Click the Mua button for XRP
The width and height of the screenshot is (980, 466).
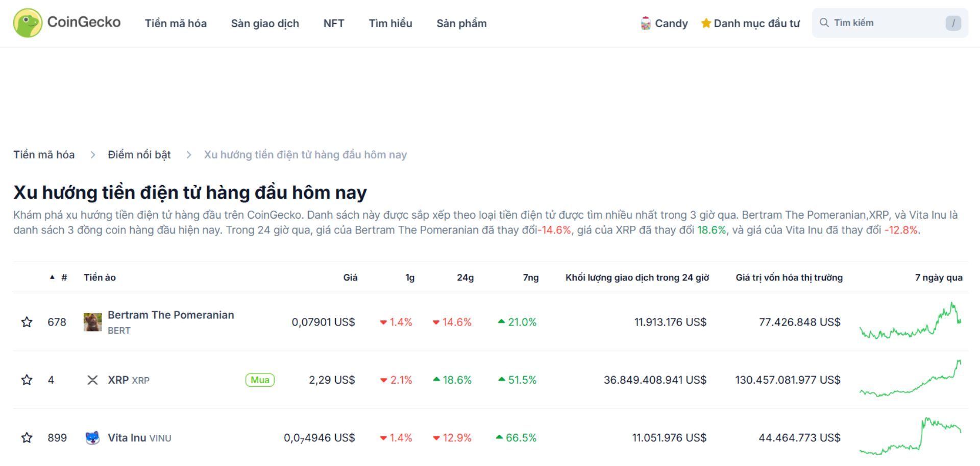click(x=260, y=380)
